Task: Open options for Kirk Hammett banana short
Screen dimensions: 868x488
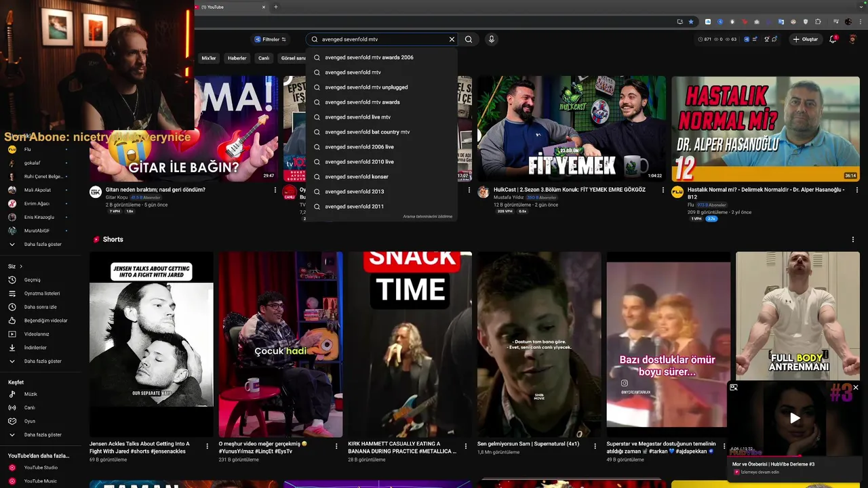Action: 466,446
